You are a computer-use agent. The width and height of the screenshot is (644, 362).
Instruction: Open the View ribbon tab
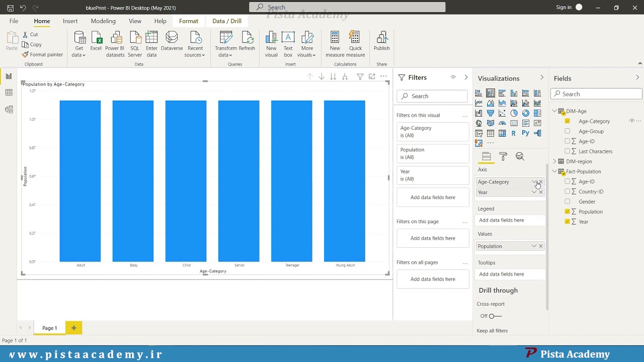(135, 21)
